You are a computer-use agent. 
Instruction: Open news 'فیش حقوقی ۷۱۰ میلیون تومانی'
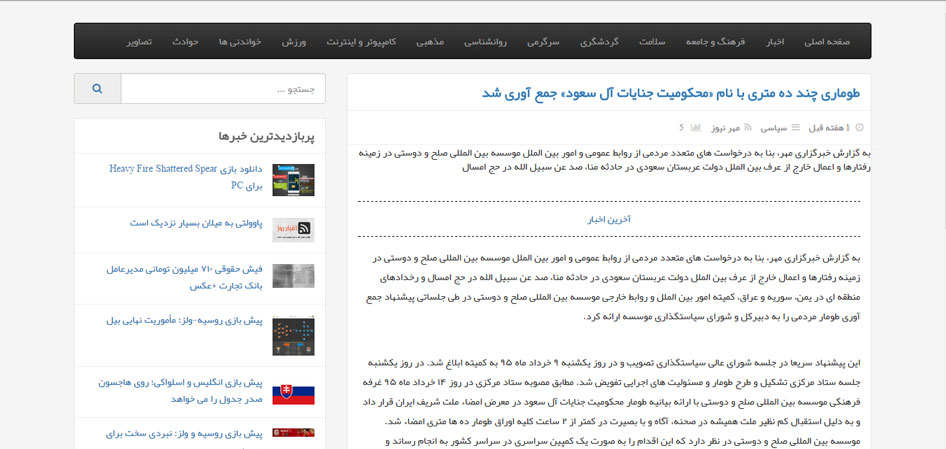185,278
